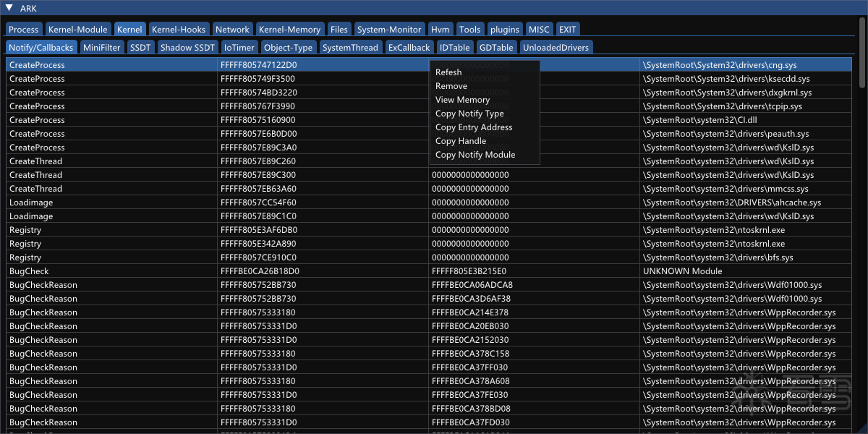Open the System-Monitor tab
Viewport: 868px width, 434px height.
389,30
